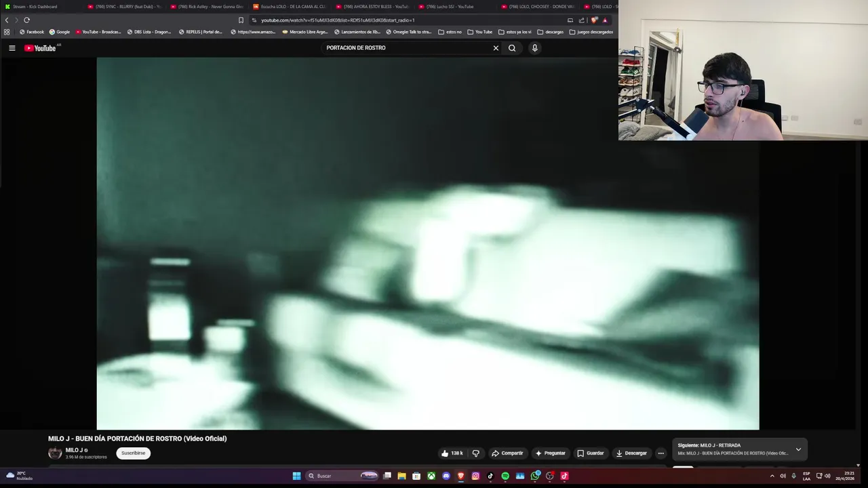Show hidden system tray icons chevron
The width and height of the screenshot is (868, 488).
pos(772,476)
